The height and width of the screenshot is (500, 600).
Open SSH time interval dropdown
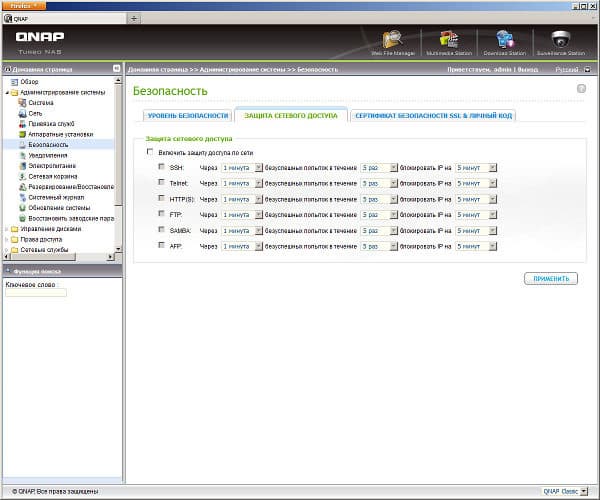click(242, 168)
